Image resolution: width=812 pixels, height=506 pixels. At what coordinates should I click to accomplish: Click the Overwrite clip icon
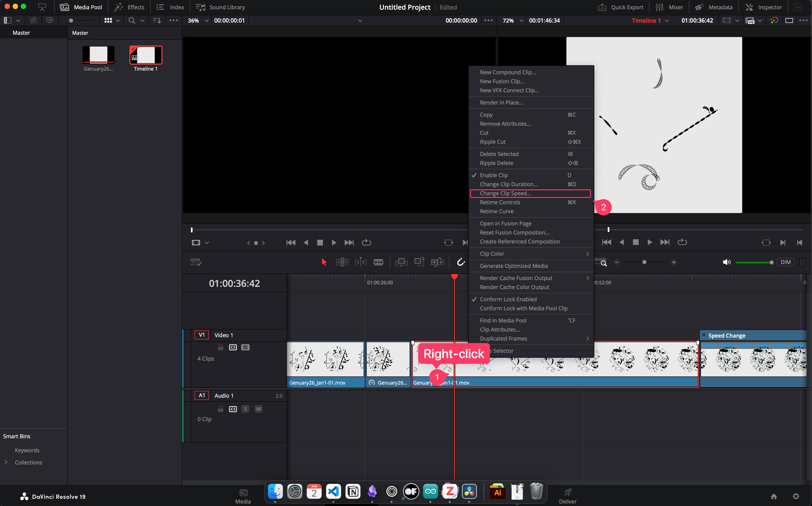419,262
